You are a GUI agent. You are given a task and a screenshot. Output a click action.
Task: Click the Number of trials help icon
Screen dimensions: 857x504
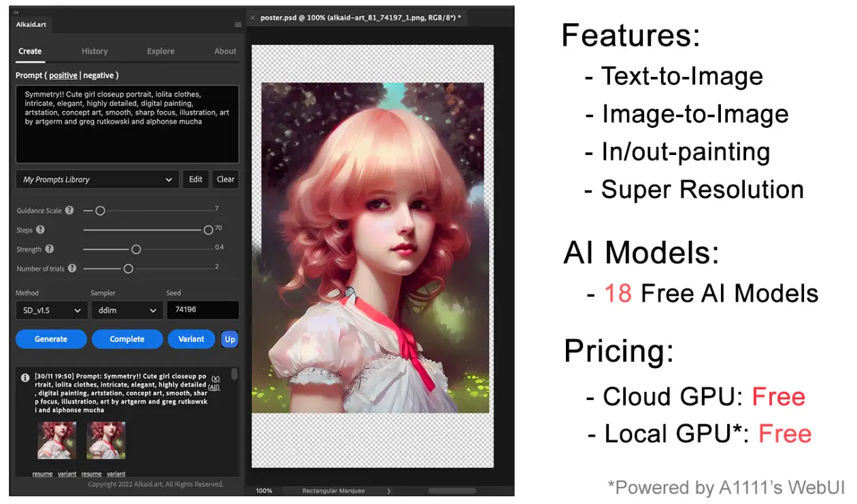(73, 268)
